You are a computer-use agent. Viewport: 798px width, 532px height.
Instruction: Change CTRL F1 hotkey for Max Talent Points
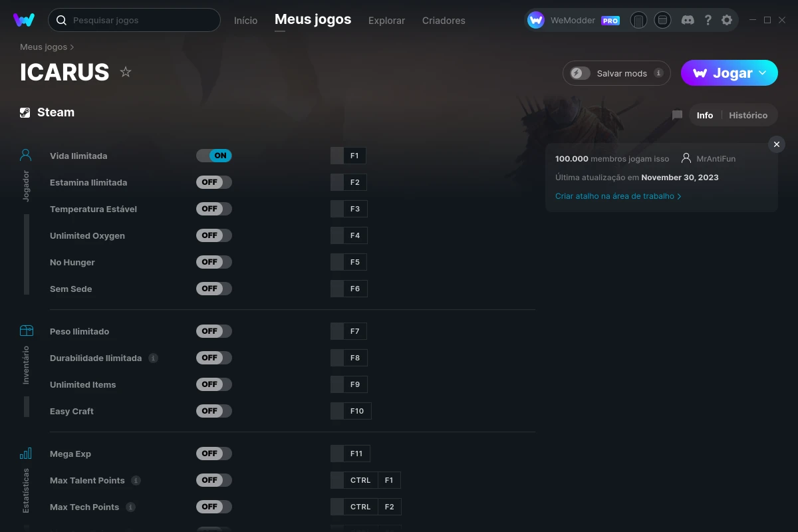point(366,480)
